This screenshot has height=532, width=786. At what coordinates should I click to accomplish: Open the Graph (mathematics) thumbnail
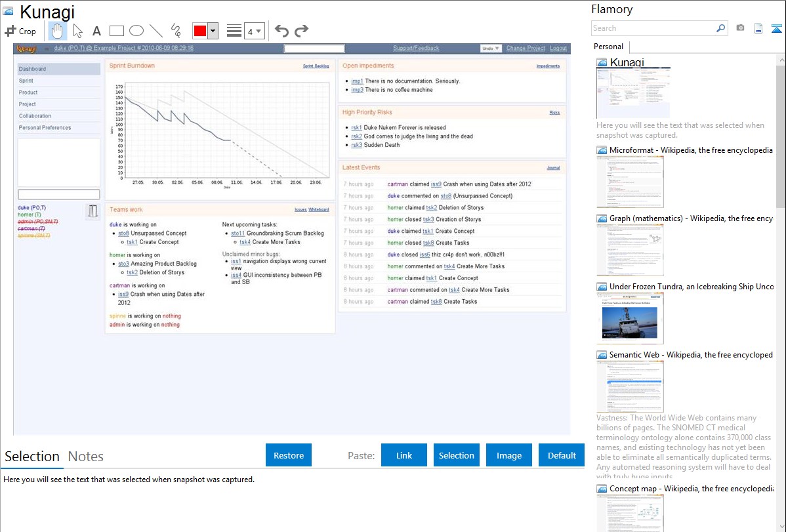(630, 250)
